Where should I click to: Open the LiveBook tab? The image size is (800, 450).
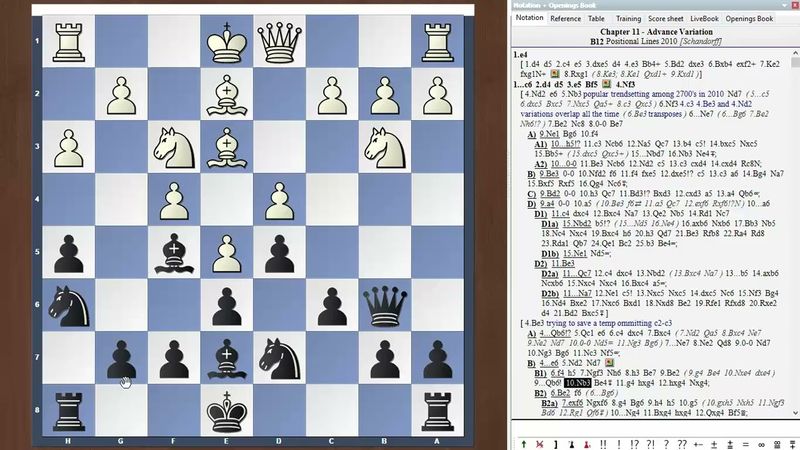pos(704,18)
